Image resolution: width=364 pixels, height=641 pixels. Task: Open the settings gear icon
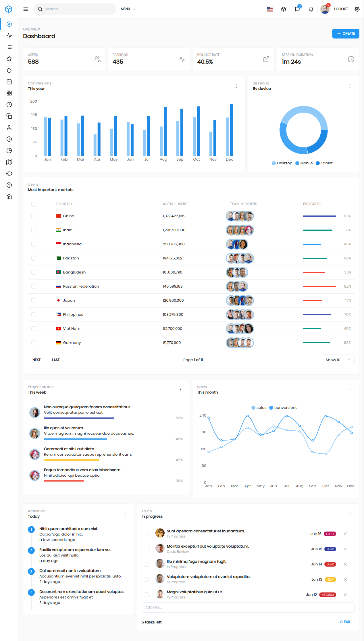click(357, 9)
